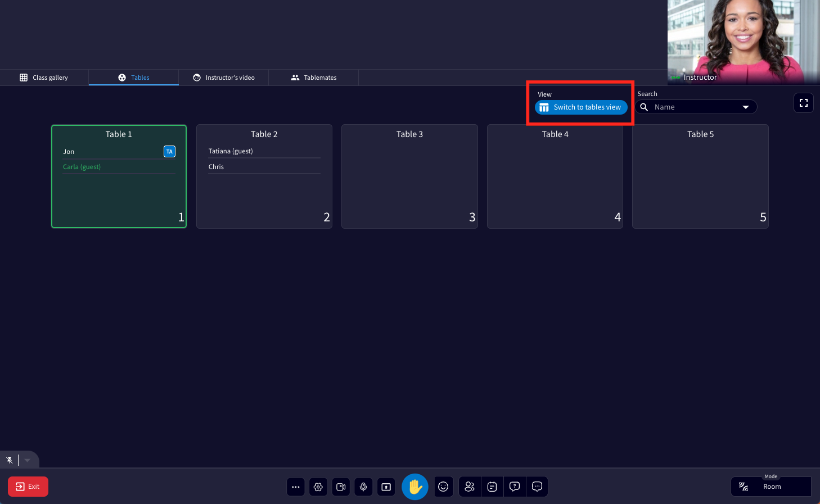Open the Name search dropdown arrow
The height and width of the screenshot is (504, 820).
746,107
